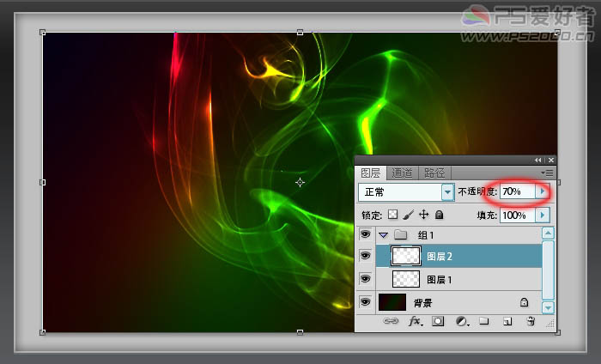Image resolution: width=601 pixels, height=364 pixels.
Task: Select the 图层 1 layer thumbnail
Action: (405, 279)
